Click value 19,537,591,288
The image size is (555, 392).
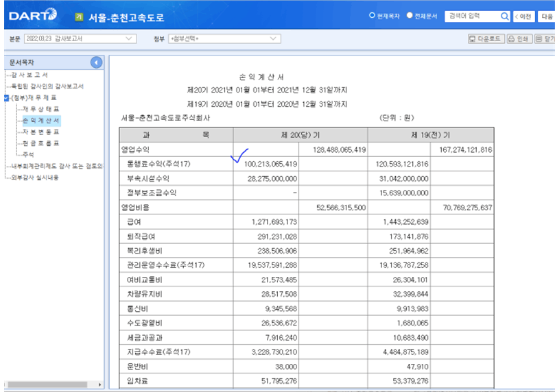click(272, 265)
